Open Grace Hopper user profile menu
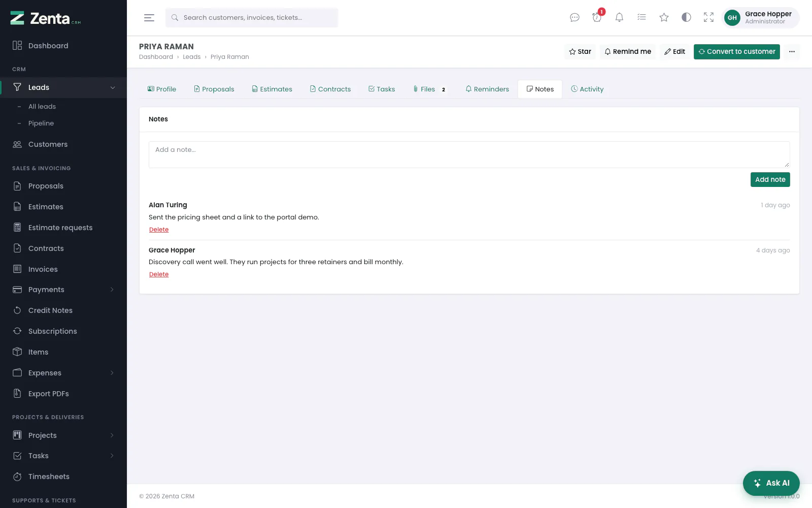The height and width of the screenshot is (508, 812). coord(761,18)
